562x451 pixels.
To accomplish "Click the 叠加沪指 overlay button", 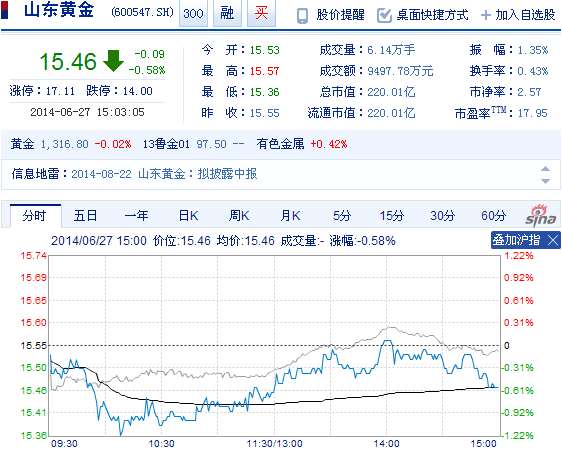I will point(516,240).
